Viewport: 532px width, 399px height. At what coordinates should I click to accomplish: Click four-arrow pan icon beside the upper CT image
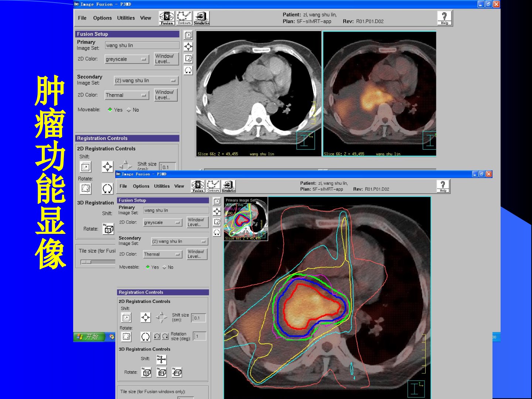click(188, 47)
